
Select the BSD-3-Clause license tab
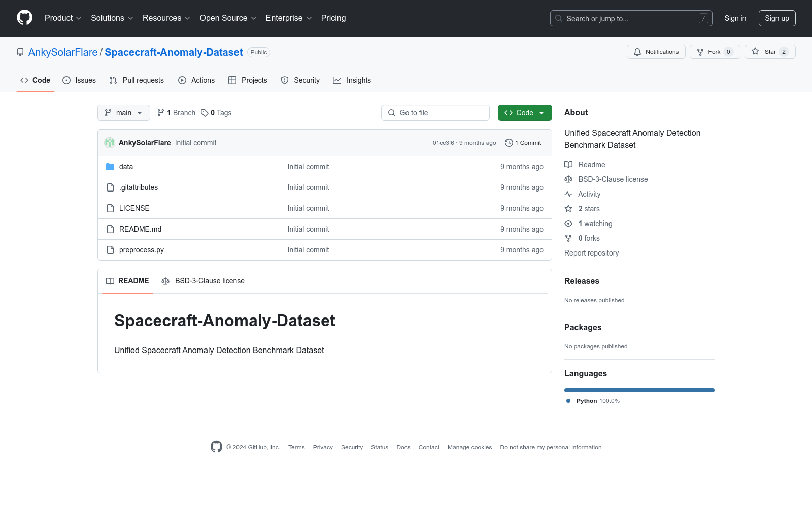tap(203, 281)
